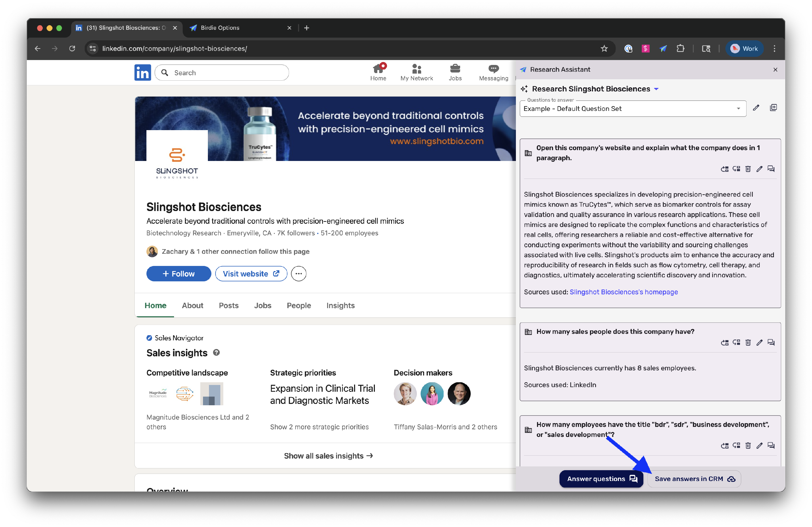Edit the company website question

click(759, 169)
